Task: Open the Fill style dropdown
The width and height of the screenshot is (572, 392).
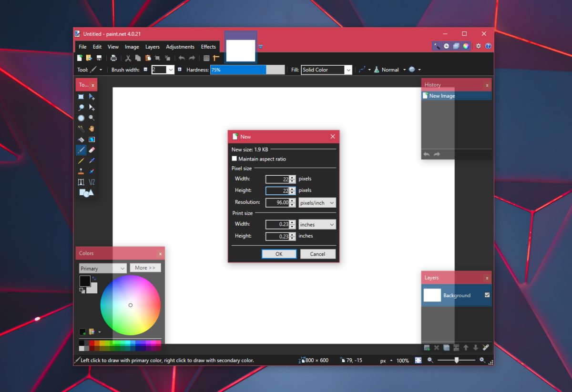Action: [348, 70]
